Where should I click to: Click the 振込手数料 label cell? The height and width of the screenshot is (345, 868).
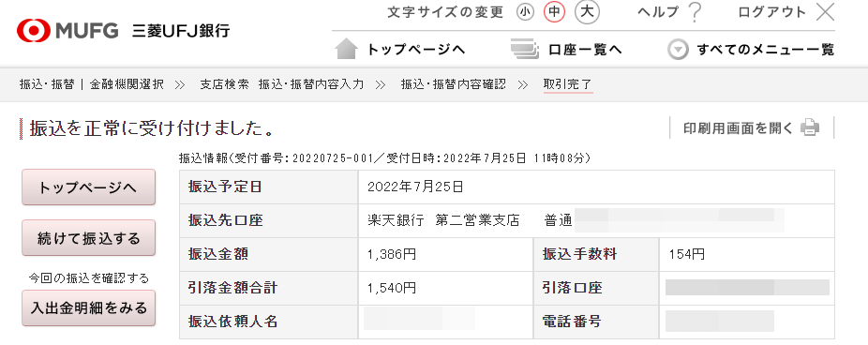pyautogui.click(x=596, y=254)
